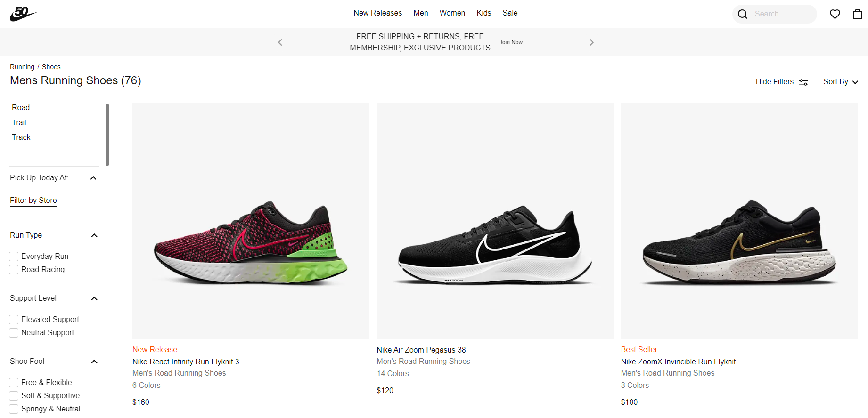Viewport: 868px width, 418px height.
Task: Click 8 Colors text
Action: 635,386
